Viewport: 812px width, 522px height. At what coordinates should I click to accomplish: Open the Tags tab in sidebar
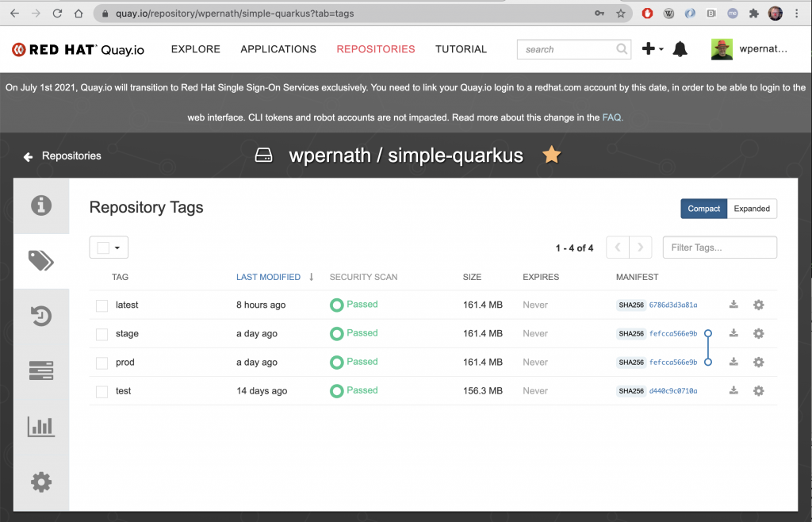click(40, 261)
